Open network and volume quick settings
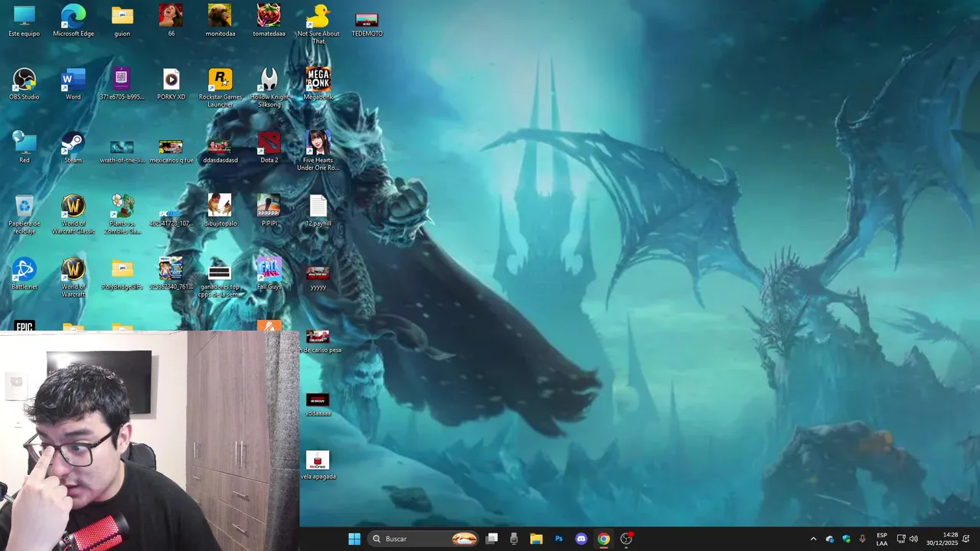The height and width of the screenshot is (551, 980). click(x=907, y=539)
